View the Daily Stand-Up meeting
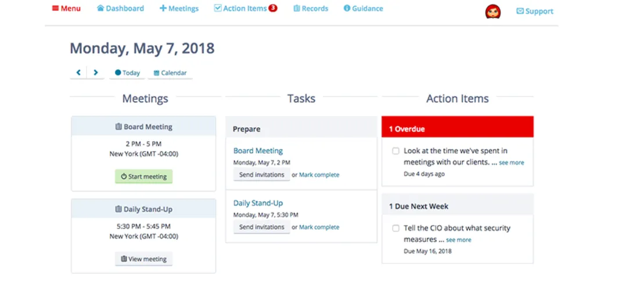The image size is (644, 293). point(144,259)
